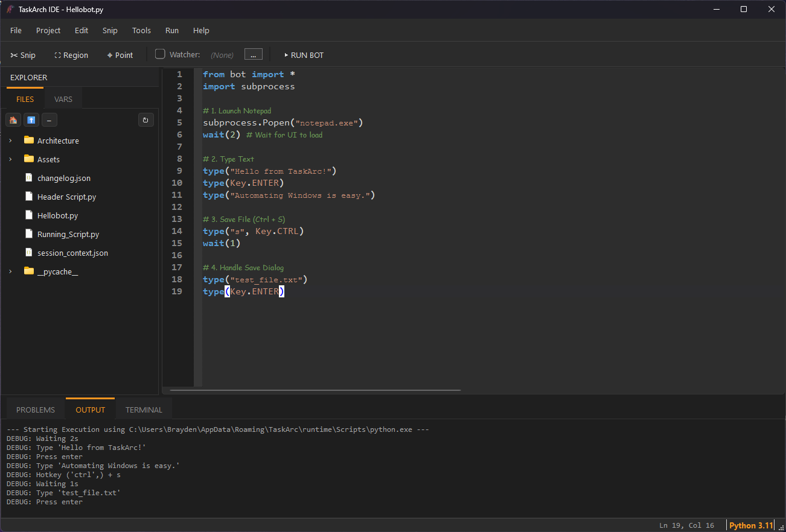Switch to the PROBLEMS tab
This screenshot has height=532, width=786.
[36, 410]
